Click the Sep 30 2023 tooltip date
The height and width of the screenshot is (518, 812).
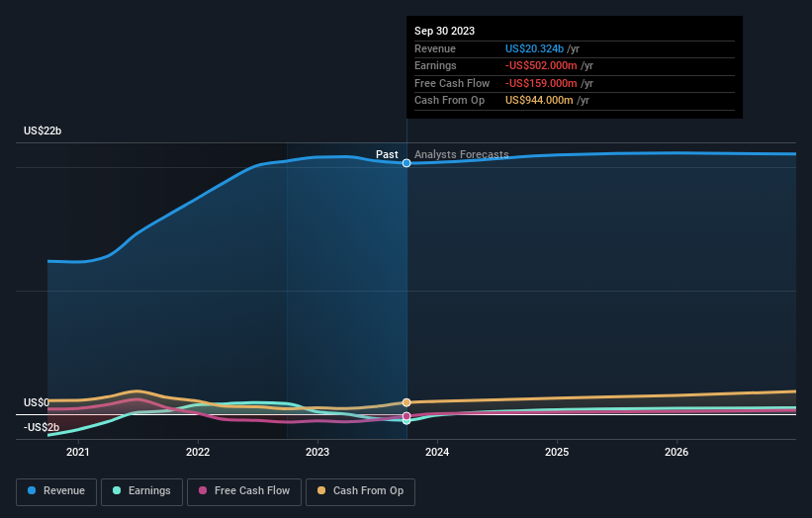[444, 31]
